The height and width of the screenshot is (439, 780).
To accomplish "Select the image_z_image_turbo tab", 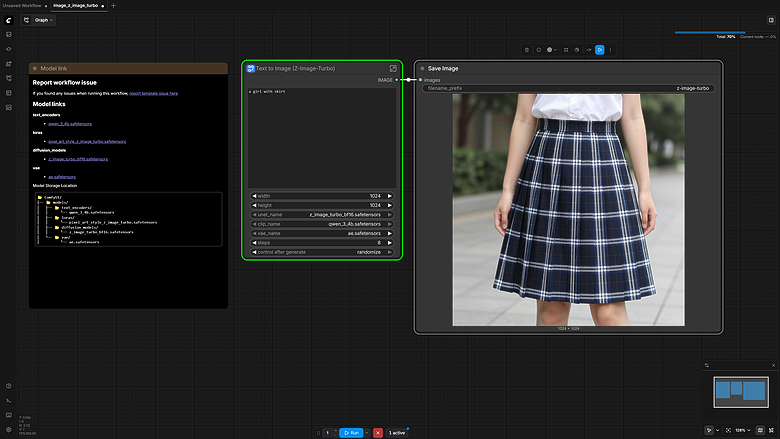I will tap(75, 6).
